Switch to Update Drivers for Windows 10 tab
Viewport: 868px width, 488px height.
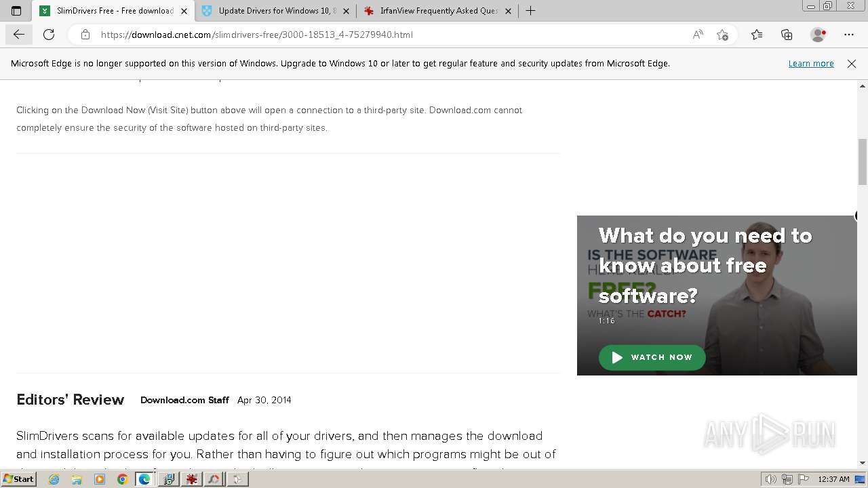pos(275,11)
